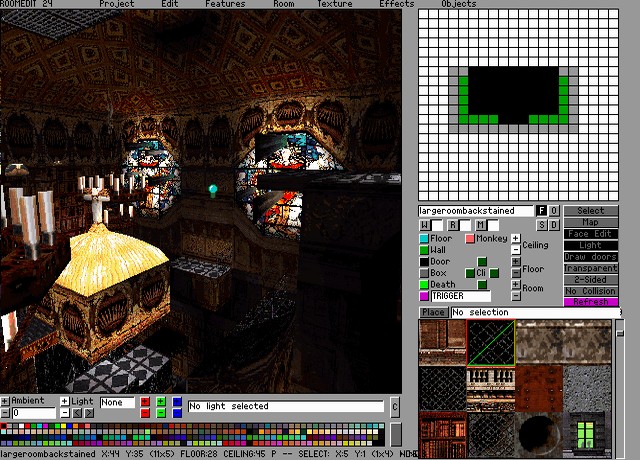Click the gray Box block square
This screenshot has height=460, width=640.
tap(424, 273)
